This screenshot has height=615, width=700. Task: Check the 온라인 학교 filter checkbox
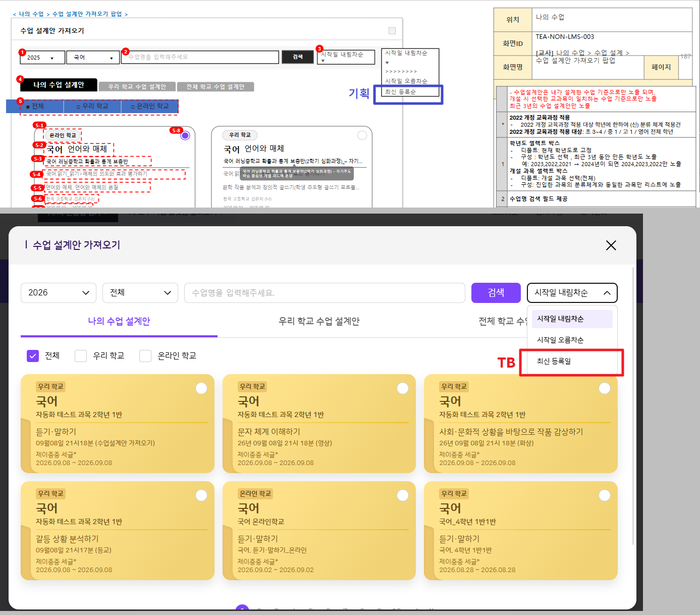(145, 356)
